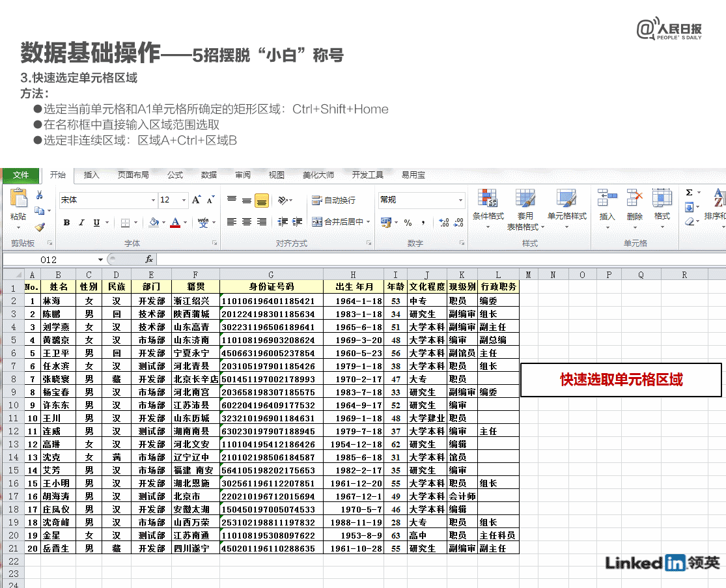The image size is (726, 588).
Task: Open the font size 12 dropdown
Action: pos(184,200)
